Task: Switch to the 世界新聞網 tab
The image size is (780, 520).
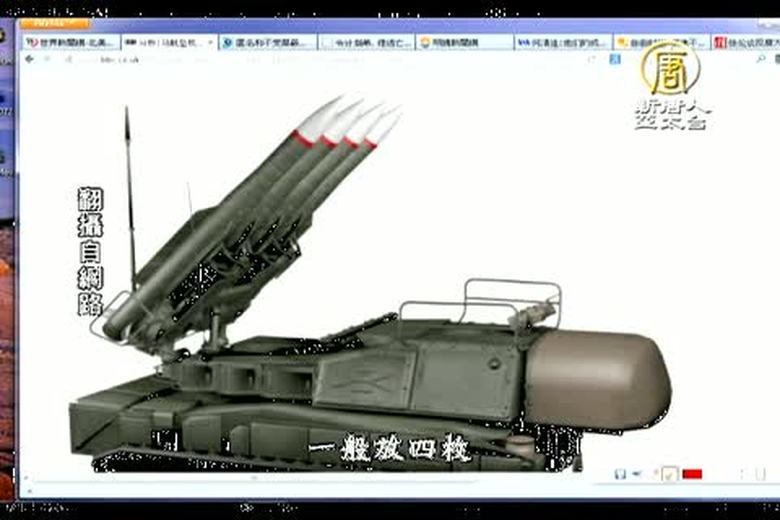Action: tap(66, 43)
